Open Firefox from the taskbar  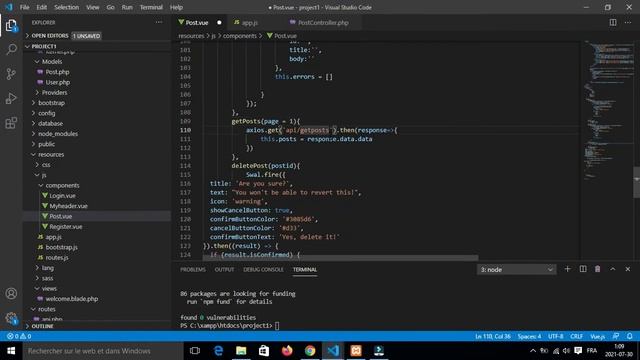click(x=287, y=351)
